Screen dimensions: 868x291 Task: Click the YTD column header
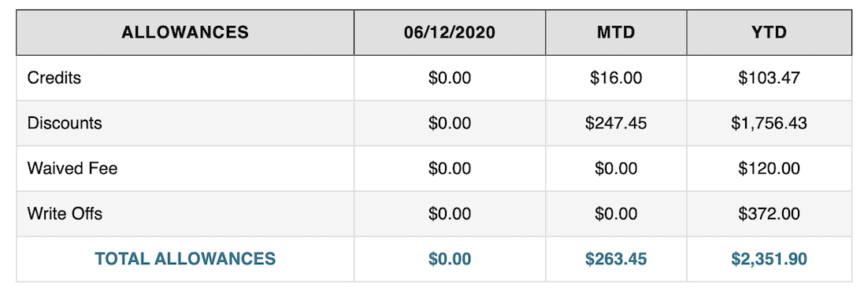tap(769, 33)
